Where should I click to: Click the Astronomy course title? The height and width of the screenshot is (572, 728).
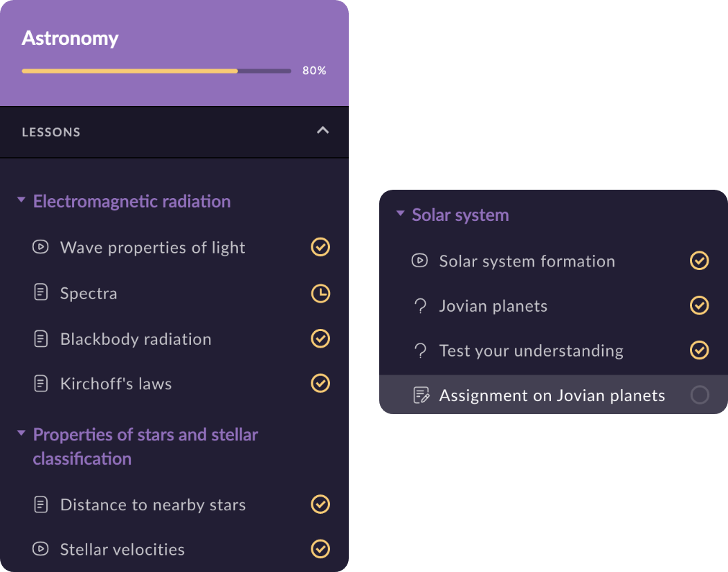[70, 38]
